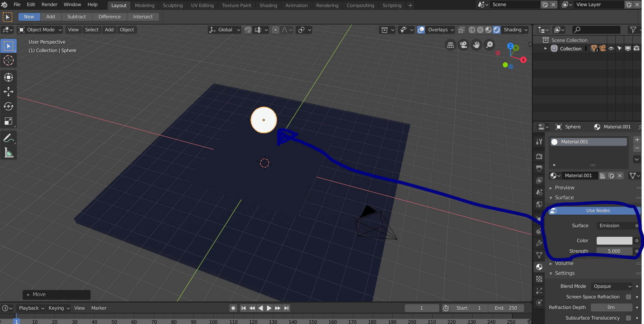
Task: Select the Rotate tool in the toolbar
Action: tap(8, 106)
